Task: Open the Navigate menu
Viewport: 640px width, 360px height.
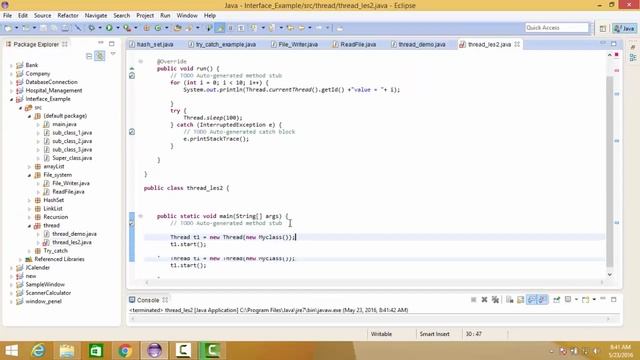Action: 96,16
